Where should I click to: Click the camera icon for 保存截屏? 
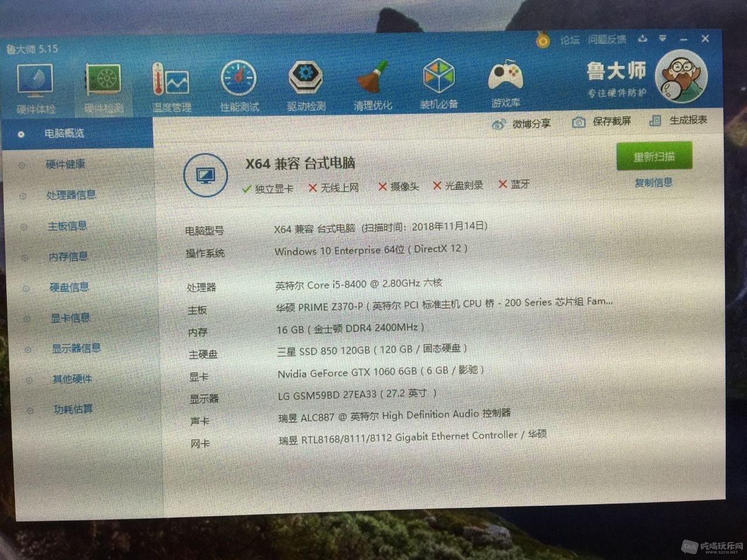578,122
